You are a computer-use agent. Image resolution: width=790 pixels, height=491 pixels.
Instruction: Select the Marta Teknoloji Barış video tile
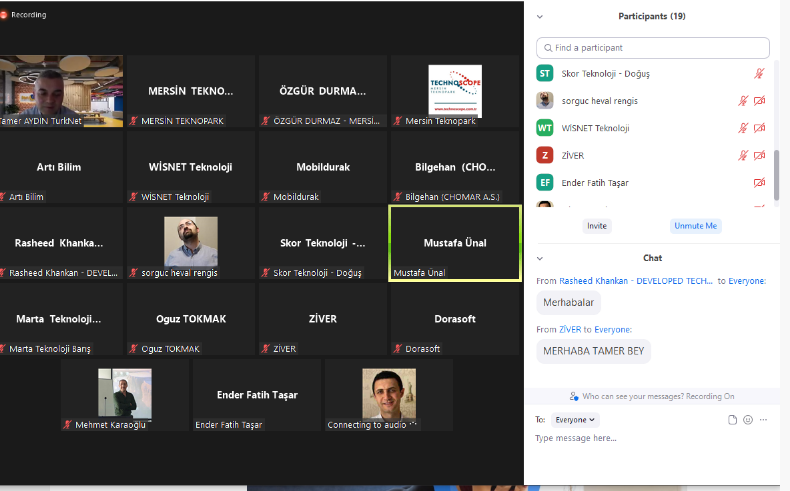pos(61,319)
